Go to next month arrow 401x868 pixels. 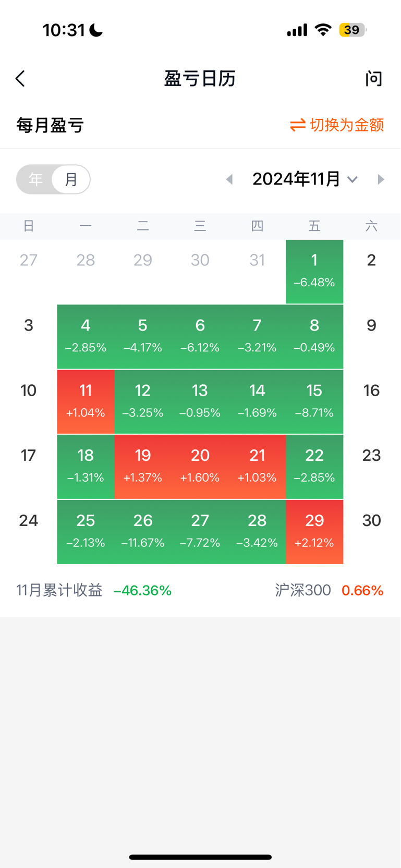[x=381, y=179]
